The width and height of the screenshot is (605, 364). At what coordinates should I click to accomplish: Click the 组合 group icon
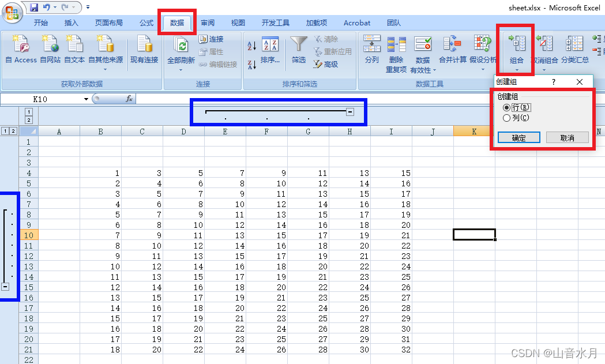517,44
